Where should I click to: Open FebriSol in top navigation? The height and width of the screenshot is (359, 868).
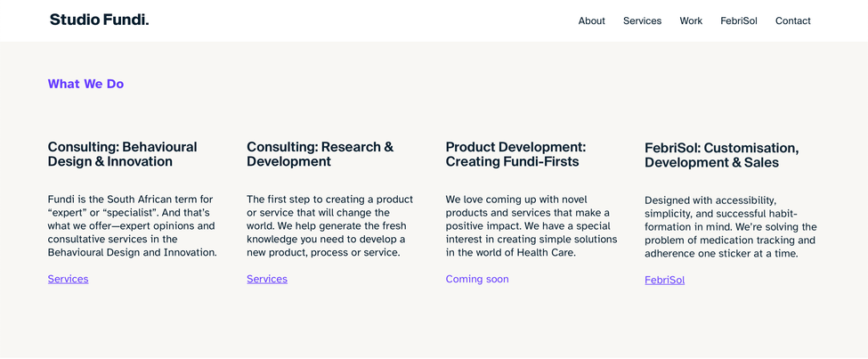[738, 21]
